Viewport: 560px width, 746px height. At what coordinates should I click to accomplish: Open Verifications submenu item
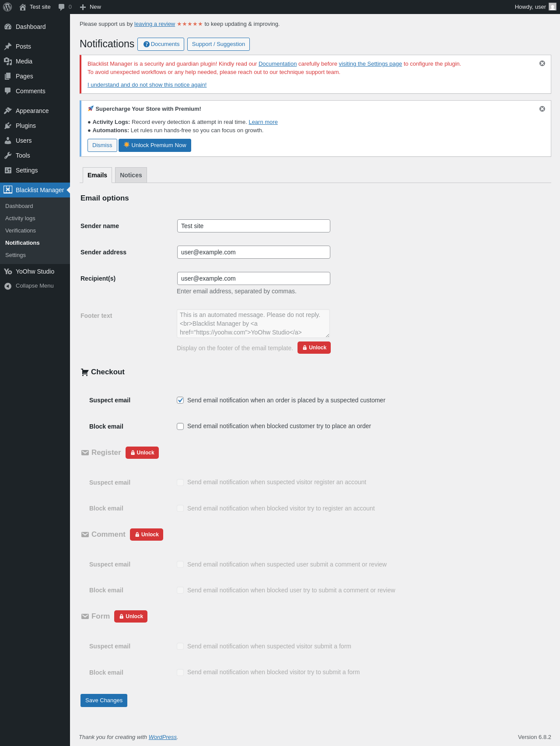pyautogui.click(x=21, y=231)
